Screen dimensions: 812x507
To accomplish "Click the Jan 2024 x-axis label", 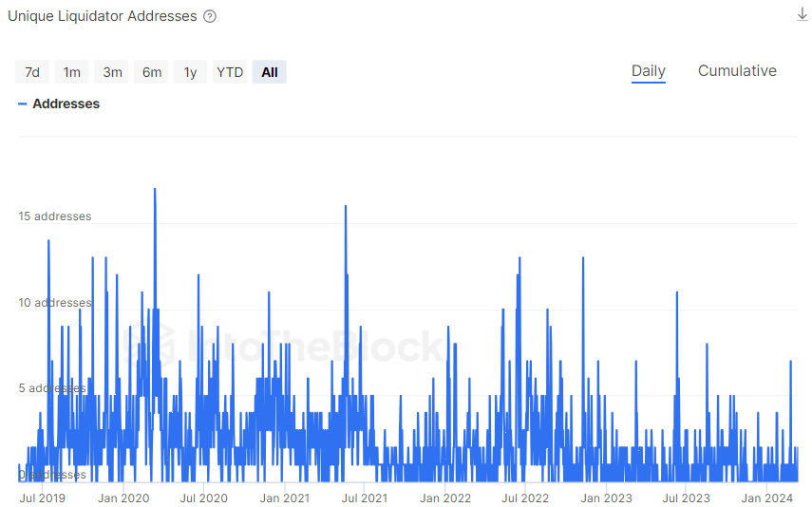I will (766, 498).
